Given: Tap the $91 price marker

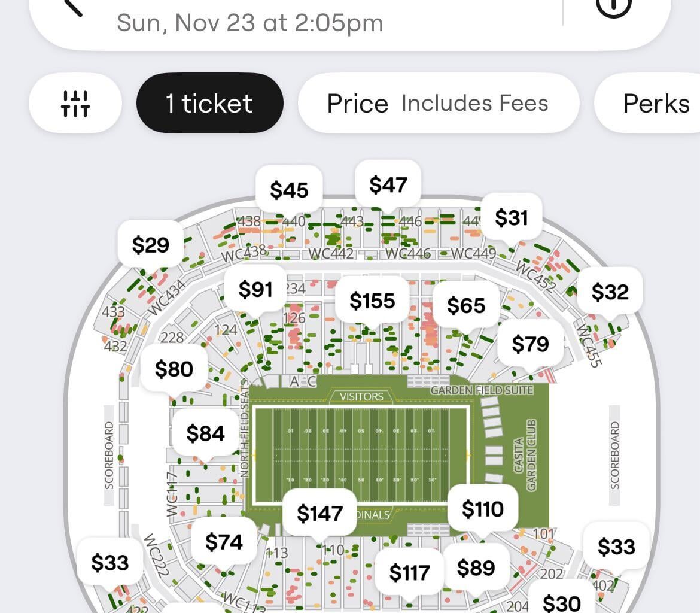Looking at the screenshot, I should tap(255, 289).
